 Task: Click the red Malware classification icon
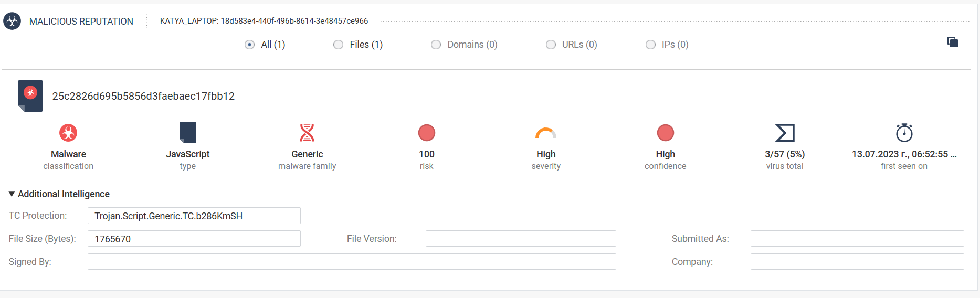(x=68, y=133)
